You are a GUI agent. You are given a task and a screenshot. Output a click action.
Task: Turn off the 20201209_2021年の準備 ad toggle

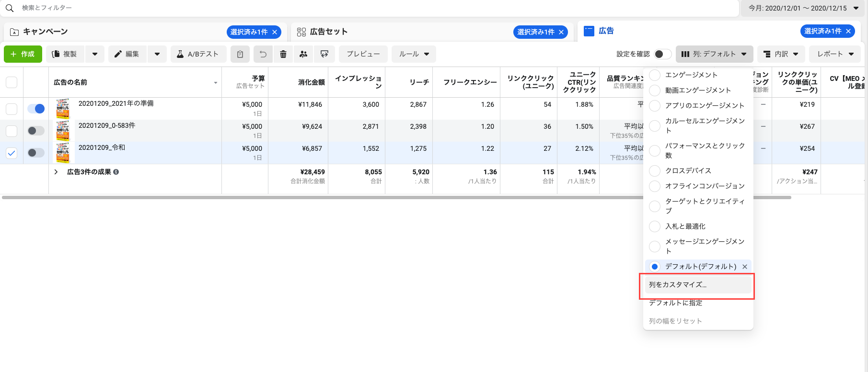(36, 109)
